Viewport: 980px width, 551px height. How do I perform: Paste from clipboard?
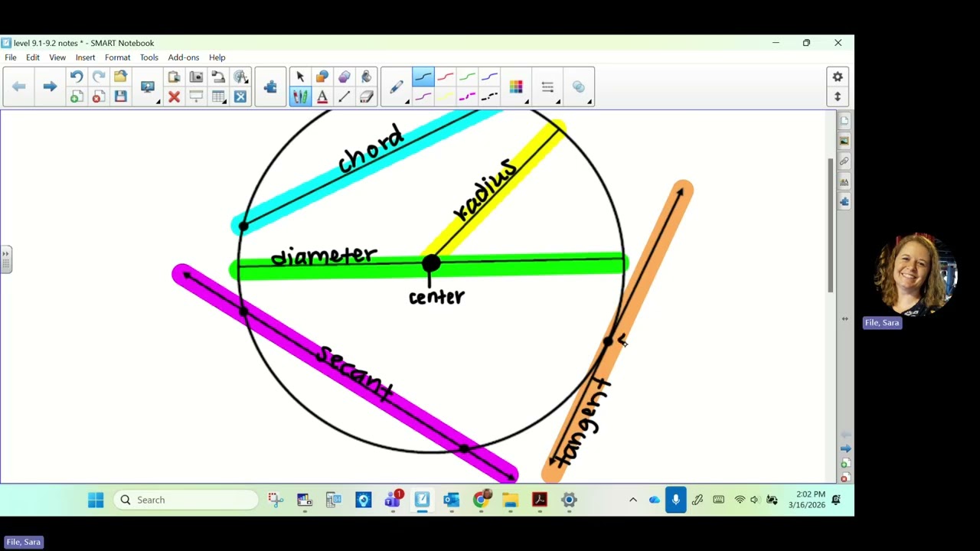coord(174,77)
